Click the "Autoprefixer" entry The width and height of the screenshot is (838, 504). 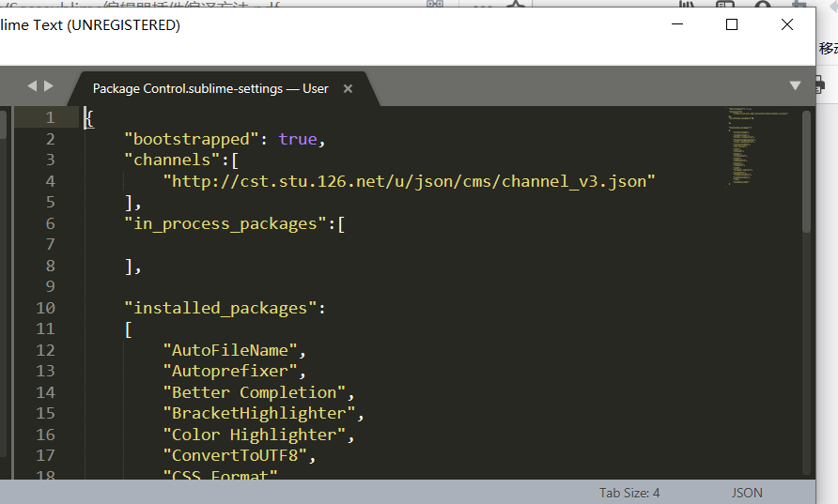(230, 371)
